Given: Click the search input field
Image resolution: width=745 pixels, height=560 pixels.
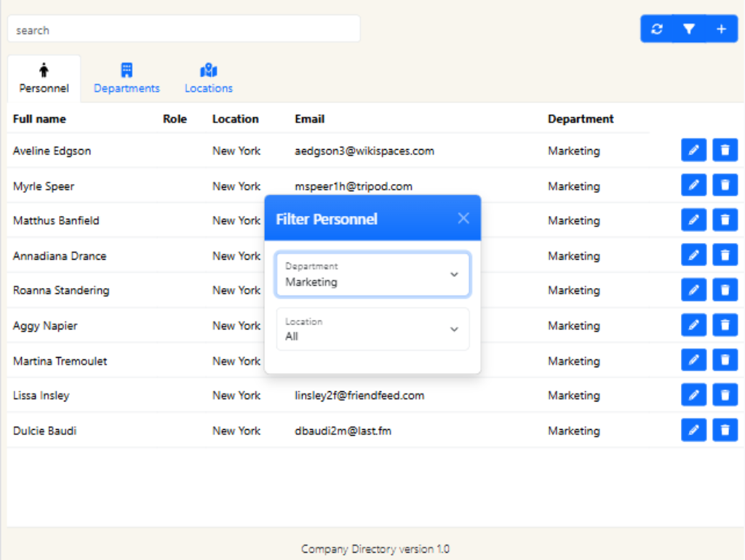Looking at the screenshot, I should 183,30.
